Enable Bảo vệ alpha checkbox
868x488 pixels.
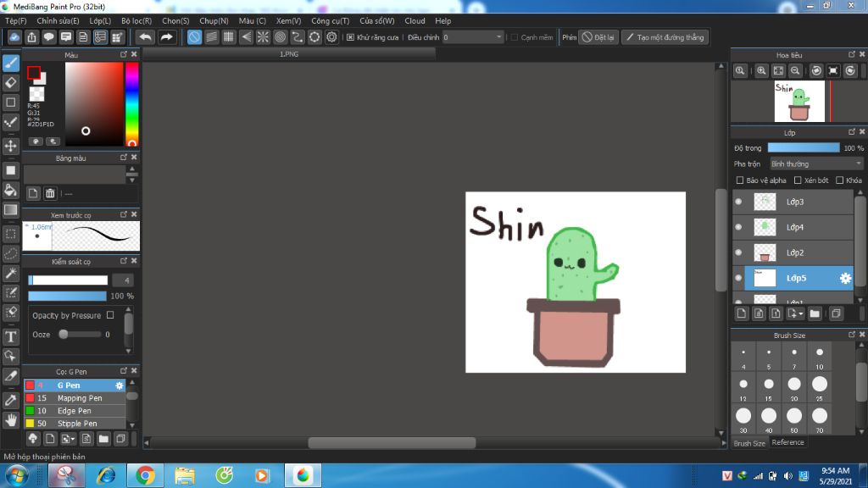pyautogui.click(x=740, y=180)
